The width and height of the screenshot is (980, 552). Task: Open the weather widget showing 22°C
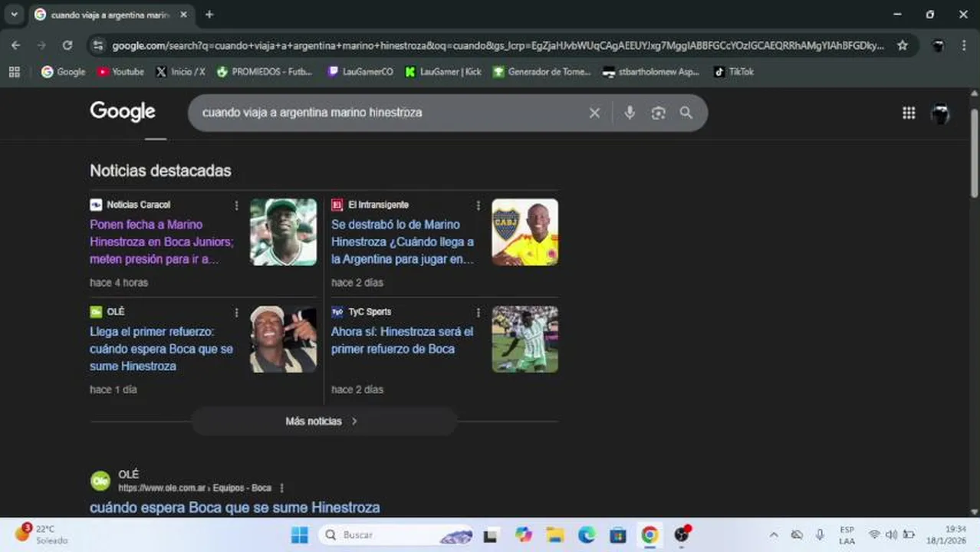[42, 534]
